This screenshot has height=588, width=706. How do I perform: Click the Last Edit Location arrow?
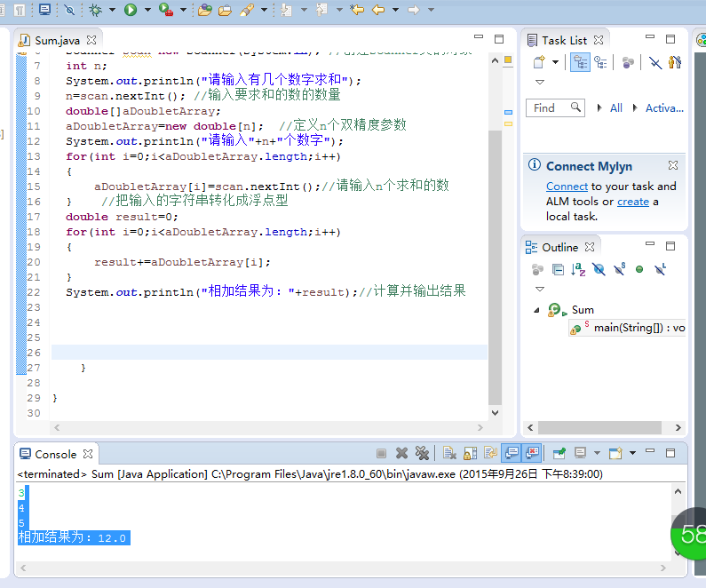[357, 10]
